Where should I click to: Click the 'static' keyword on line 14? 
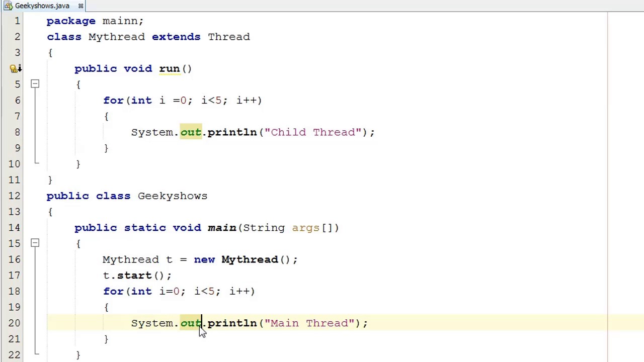(145, 228)
